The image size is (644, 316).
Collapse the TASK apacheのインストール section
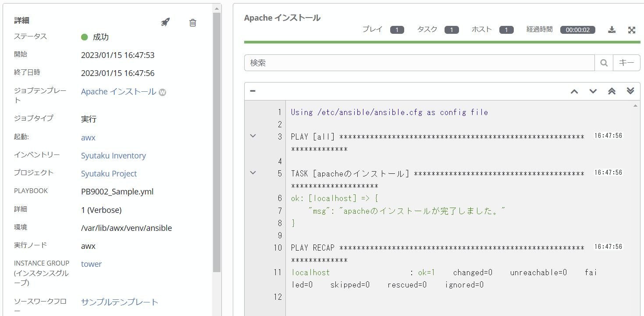tap(253, 172)
